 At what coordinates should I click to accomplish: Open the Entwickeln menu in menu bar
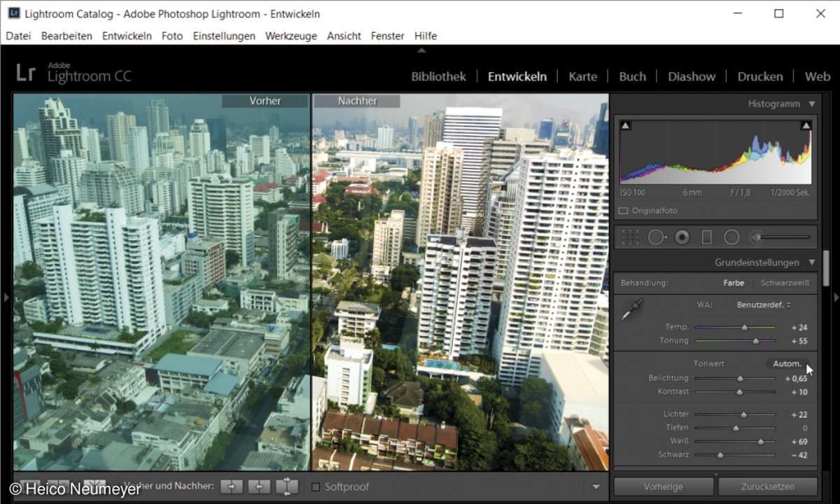point(127,36)
